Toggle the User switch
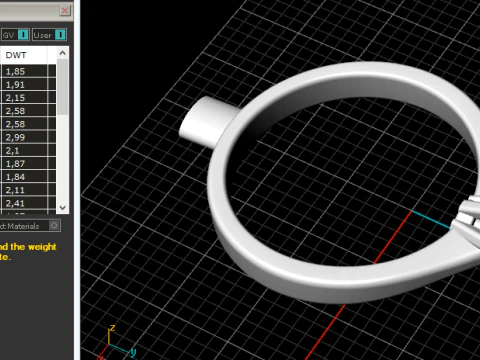Image resolution: width=480 pixels, height=360 pixels. click(60, 35)
